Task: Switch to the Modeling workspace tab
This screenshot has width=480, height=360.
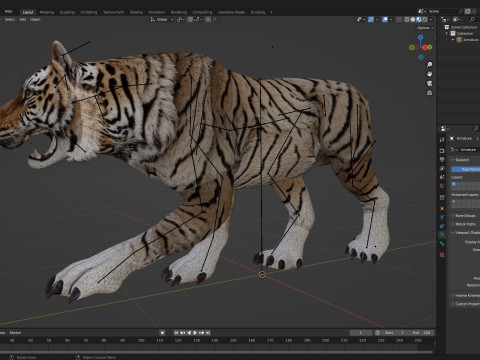Action: tap(47, 12)
